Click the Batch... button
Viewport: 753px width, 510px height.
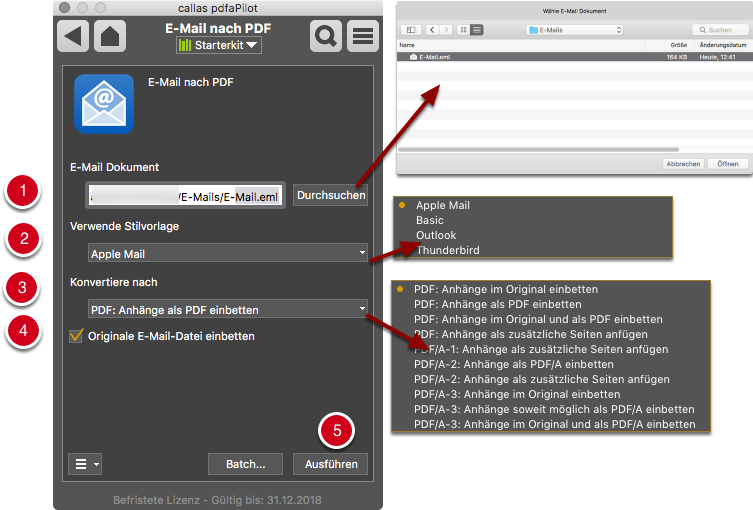pyautogui.click(x=245, y=464)
